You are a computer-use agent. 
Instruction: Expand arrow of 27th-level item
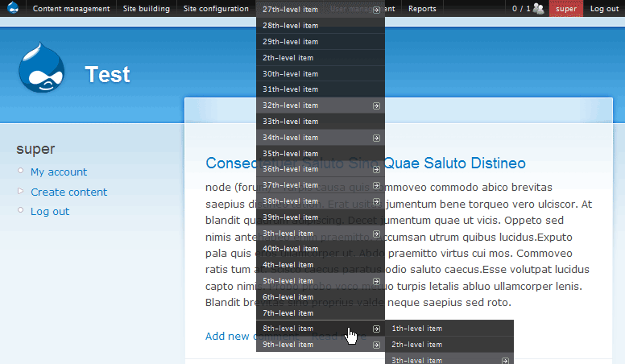click(376, 10)
